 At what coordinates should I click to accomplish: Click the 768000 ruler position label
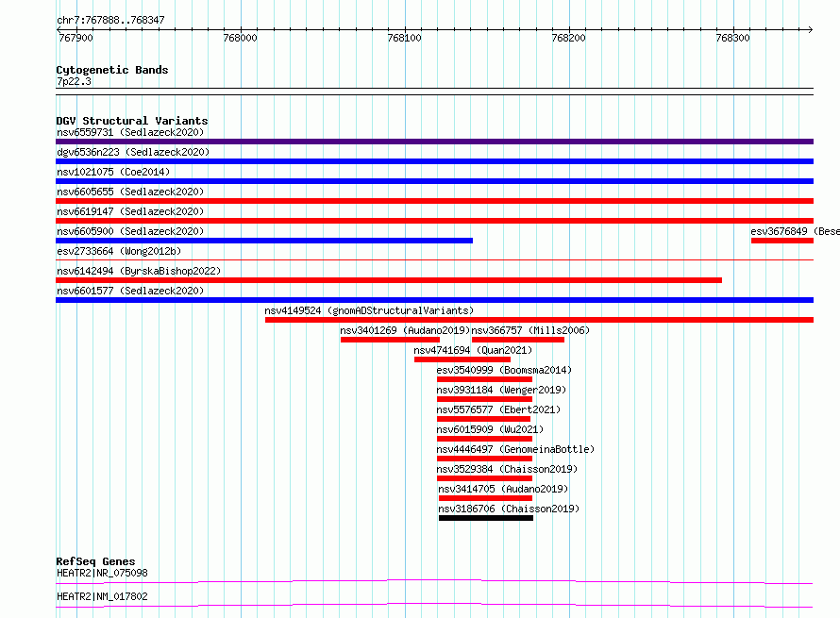[240, 38]
